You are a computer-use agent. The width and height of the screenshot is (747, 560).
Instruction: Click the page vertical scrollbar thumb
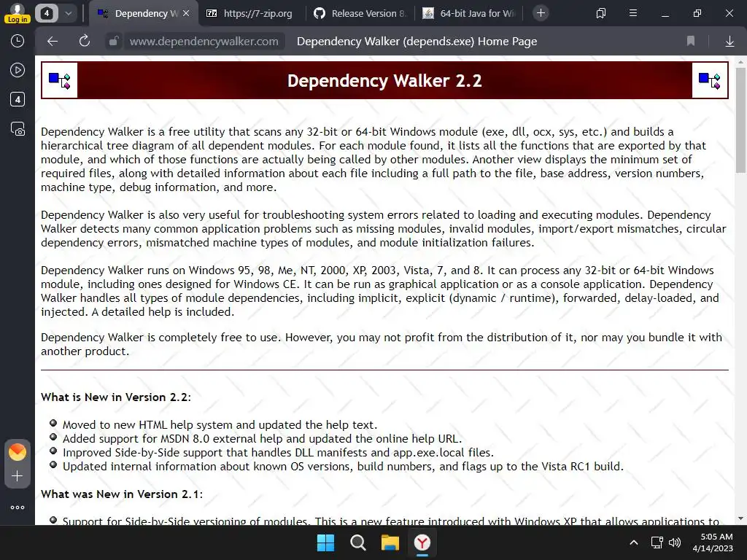[x=740, y=120]
